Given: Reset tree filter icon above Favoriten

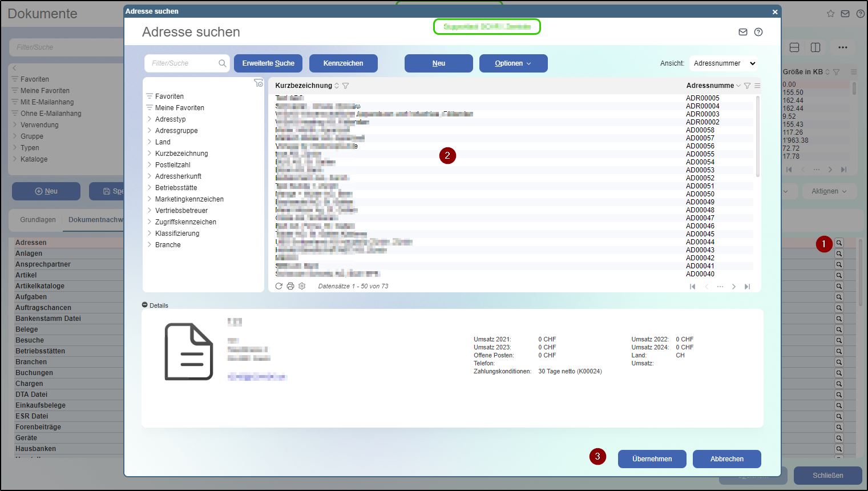Looking at the screenshot, I should coord(259,83).
